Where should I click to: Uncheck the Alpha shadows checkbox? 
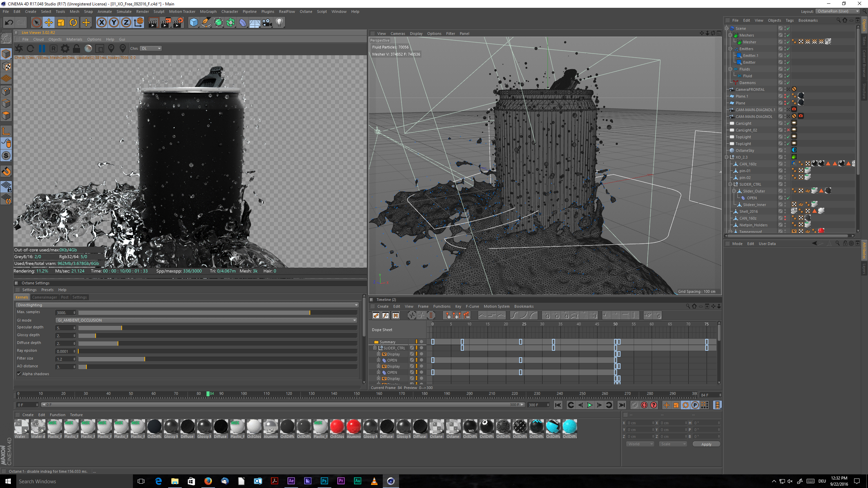click(x=19, y=374)
